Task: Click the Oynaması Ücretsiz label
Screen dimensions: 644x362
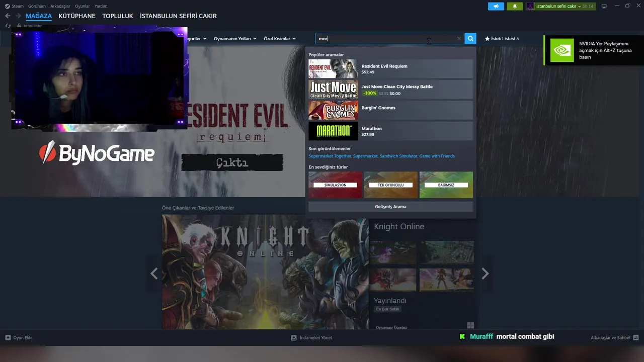Action: (391, 327)
